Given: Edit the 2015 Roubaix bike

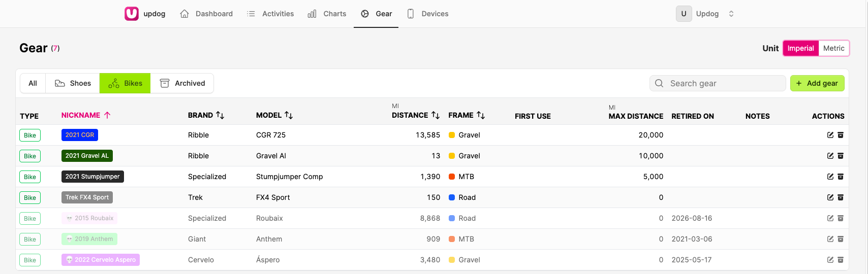Looking at the screenshot, I should [830, 218].
